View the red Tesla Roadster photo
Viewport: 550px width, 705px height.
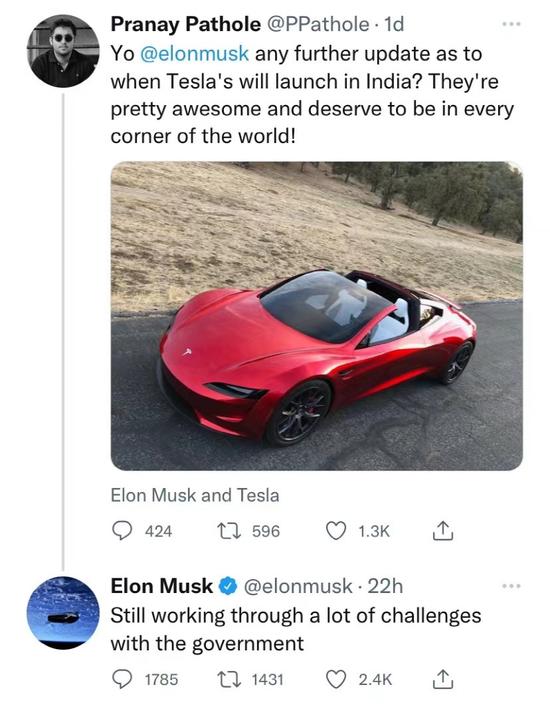pos(317,316)
